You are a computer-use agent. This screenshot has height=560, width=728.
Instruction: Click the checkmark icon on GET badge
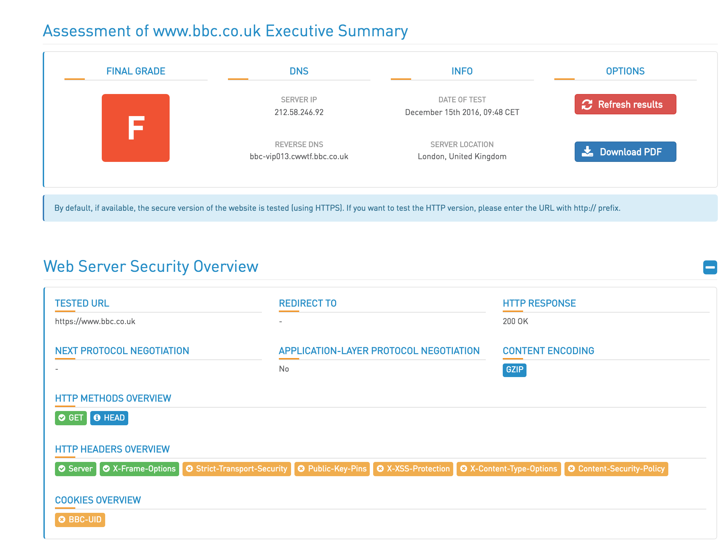pos(62,418)
